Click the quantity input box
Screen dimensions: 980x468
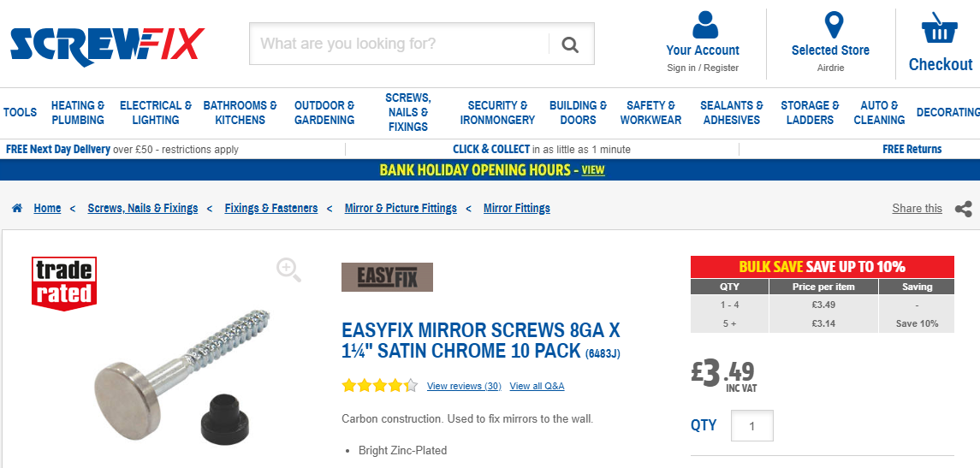(x=751, y=426)
